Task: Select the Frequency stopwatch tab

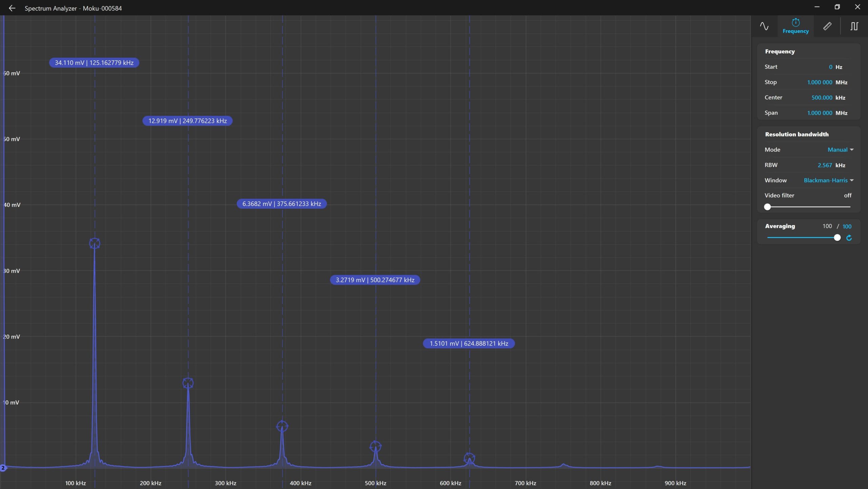Action: [795, 26]
